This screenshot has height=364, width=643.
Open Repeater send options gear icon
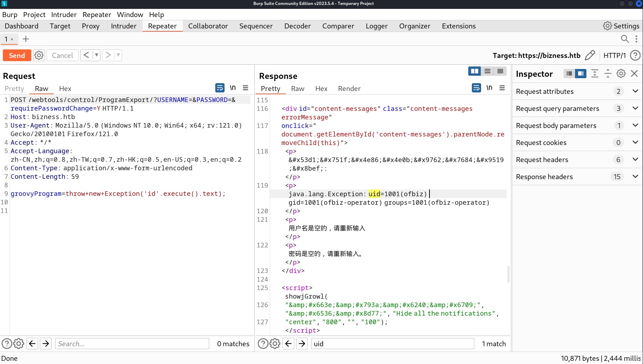[x=39, y=55]
